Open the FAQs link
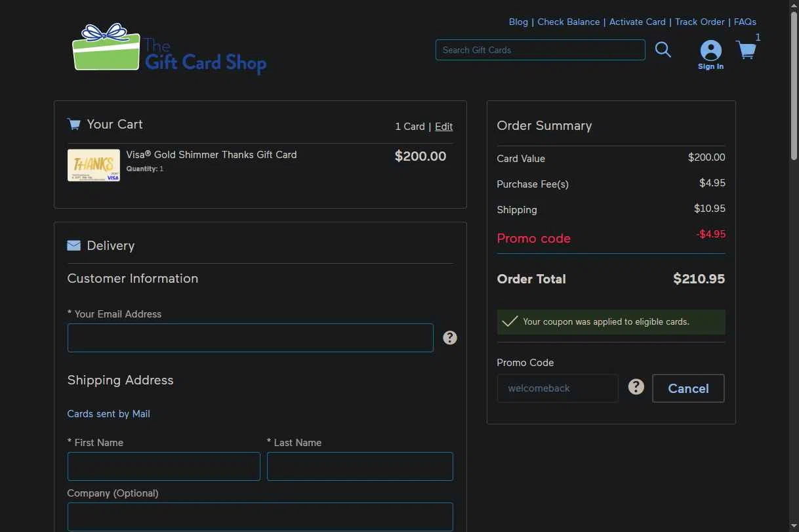Viewport: 799px width, 532px height. pos(745,22)
